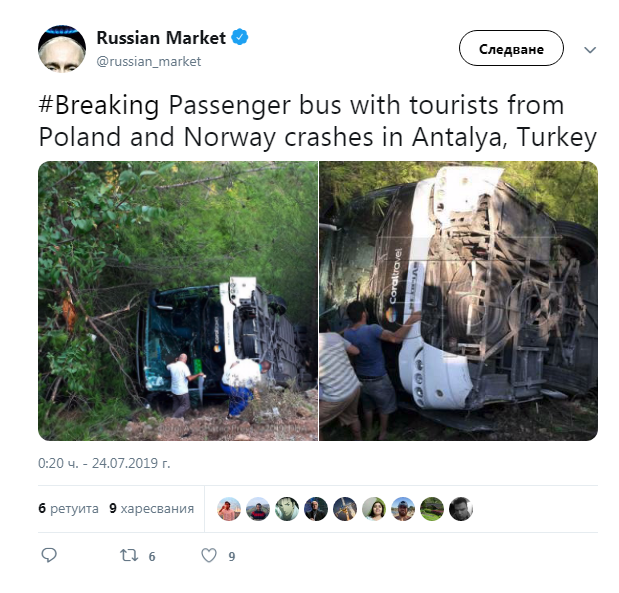Open the @russian_market handle link

[149, 62]
